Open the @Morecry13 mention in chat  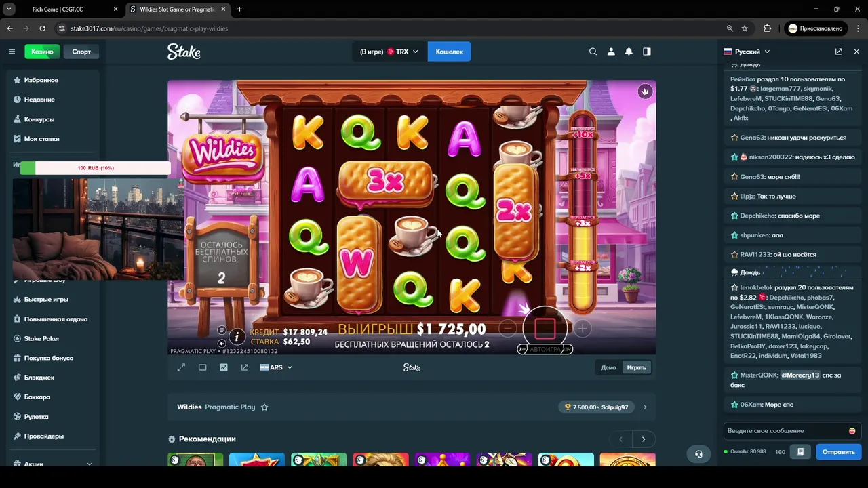click(800, 375)
